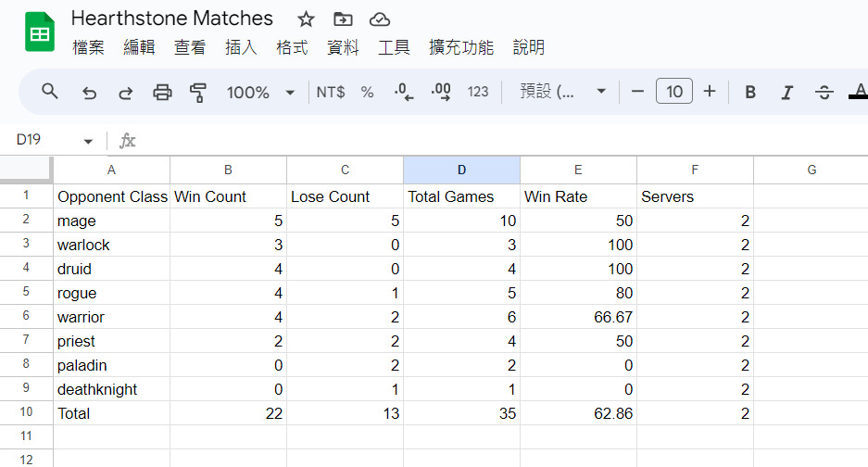Move document using the folder icon
The width and height of the screenshot is (868, 467).
point(343,19)
